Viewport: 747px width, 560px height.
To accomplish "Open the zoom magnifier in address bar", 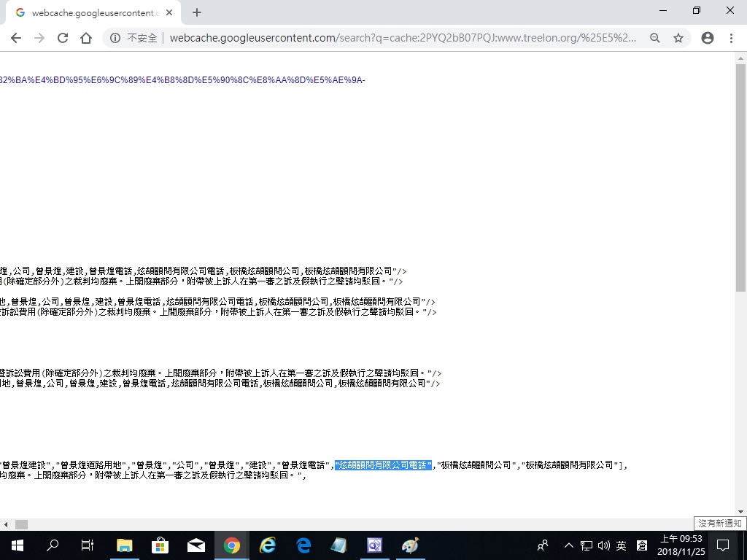I will (655, 38).
